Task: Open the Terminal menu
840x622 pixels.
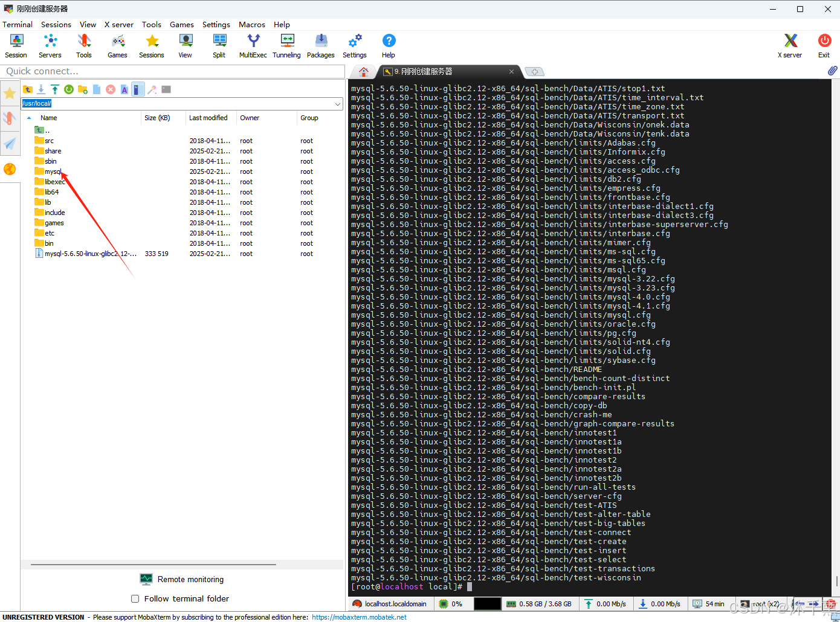Action: [x=18, y=25]
